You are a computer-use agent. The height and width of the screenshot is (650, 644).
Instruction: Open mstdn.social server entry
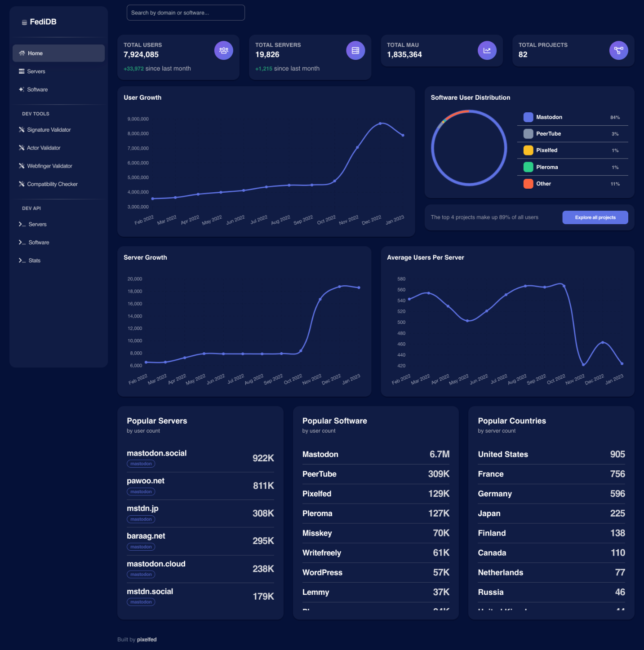click(200, 597)
